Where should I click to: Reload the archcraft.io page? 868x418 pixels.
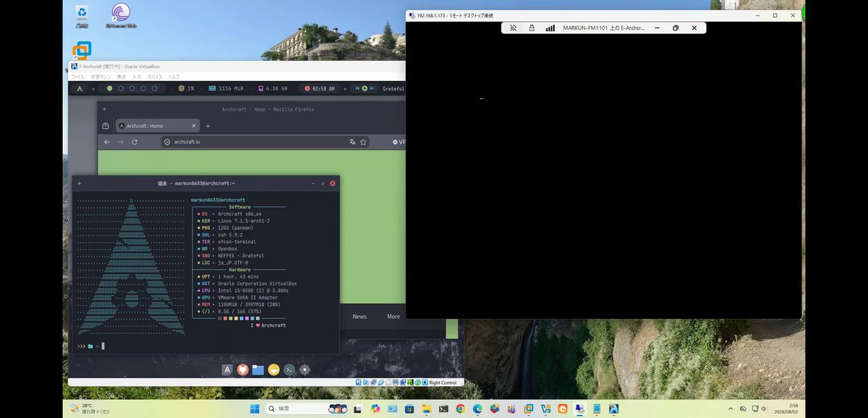point(135,142)
